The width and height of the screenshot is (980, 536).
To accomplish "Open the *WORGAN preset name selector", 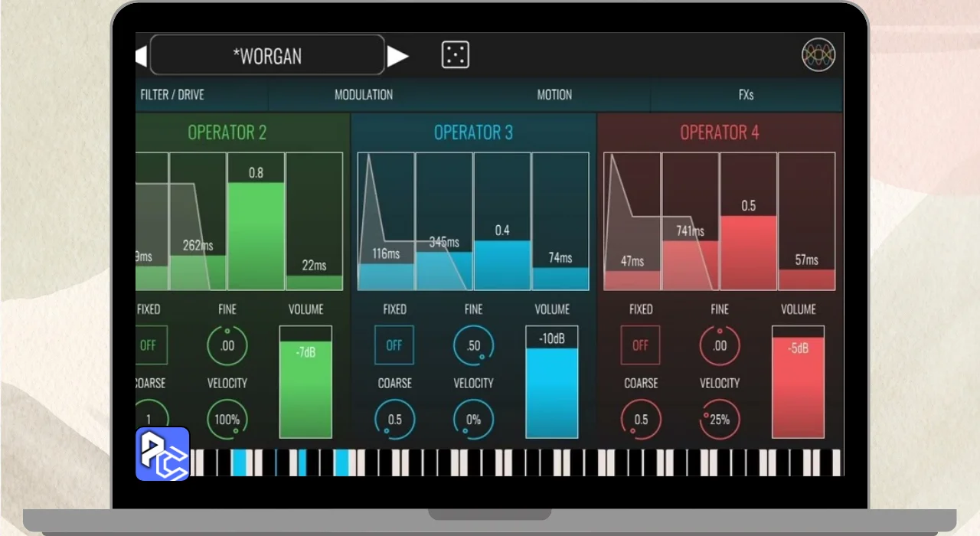I will 267,56.
